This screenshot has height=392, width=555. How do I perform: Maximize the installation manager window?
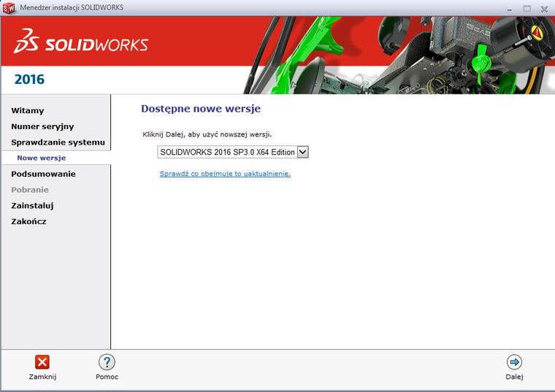(x=527, y=9)
